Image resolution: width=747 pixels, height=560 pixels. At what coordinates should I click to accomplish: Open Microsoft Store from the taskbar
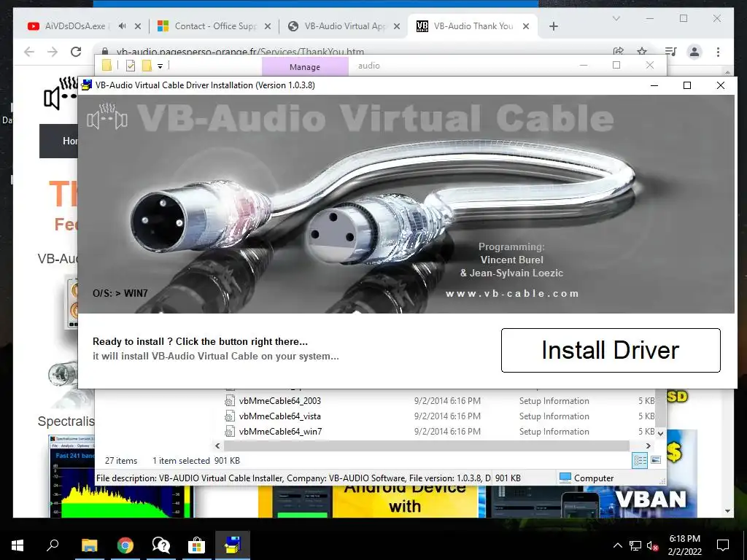tap(196, 545)
